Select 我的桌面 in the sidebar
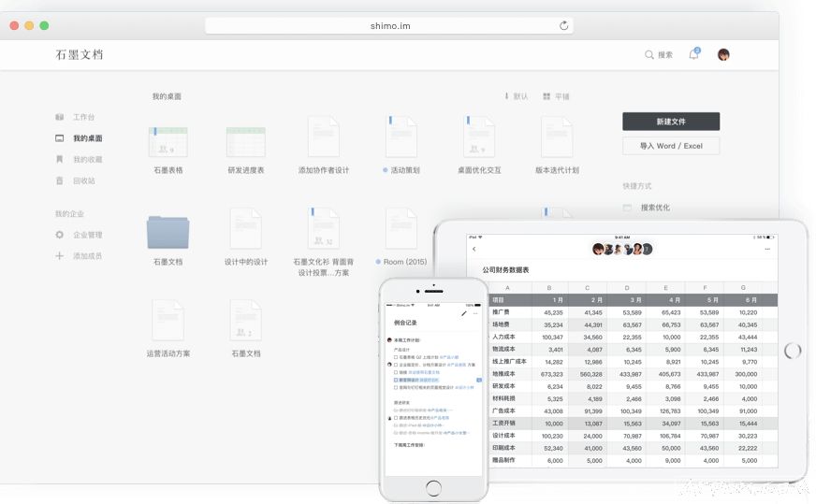This screenshot has width=816, height=504. click(x=80, y=138)
